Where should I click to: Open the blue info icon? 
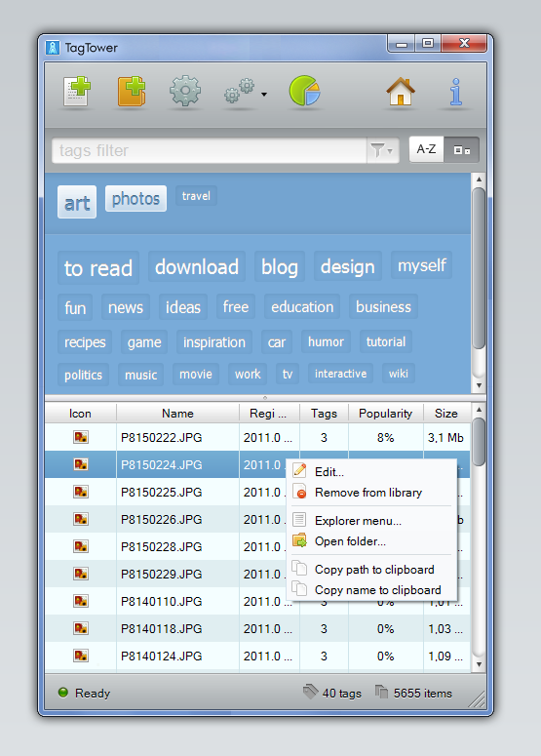[x=455, y=92]
